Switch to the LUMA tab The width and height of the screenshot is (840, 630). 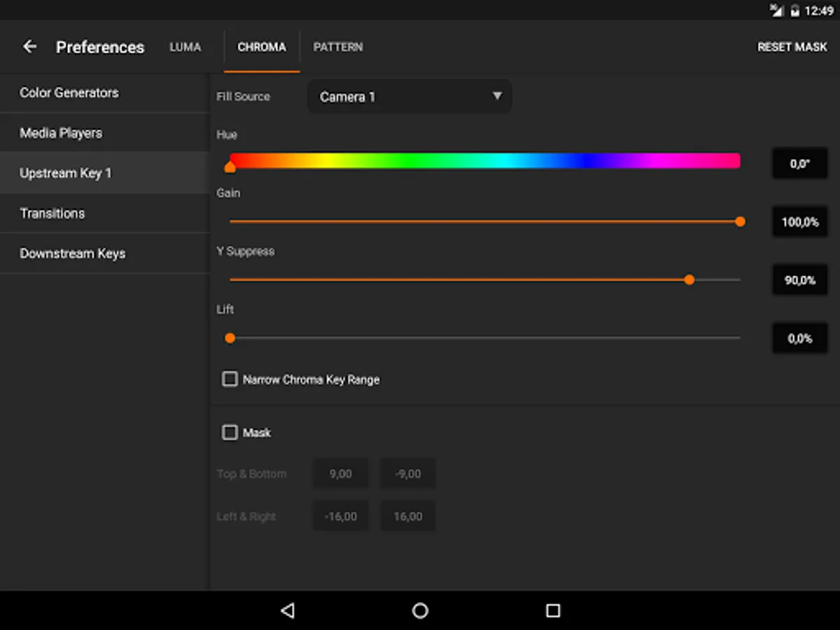[185, 47]
